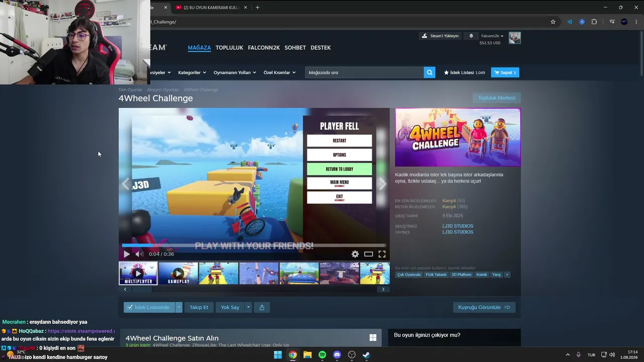Open Chrome's three-dot menu
This screenshot has width=644, height=362.
pos(636,22)
